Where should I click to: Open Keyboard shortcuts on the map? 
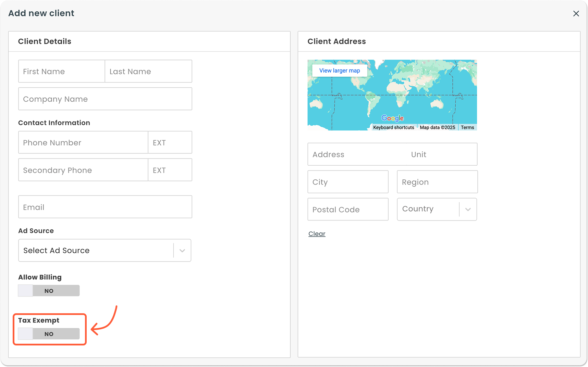pyautogui.click(x=394, y=127)
